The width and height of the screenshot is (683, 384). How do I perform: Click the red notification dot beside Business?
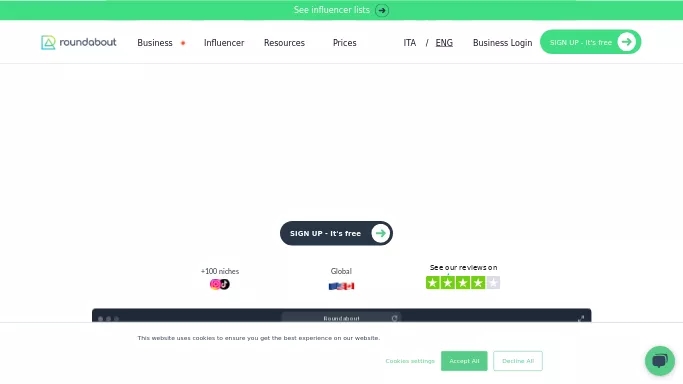(183, 43)
